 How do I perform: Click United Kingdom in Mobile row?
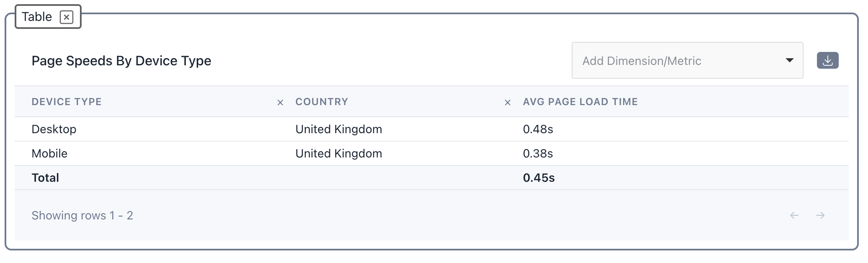(x=339, y=153)
